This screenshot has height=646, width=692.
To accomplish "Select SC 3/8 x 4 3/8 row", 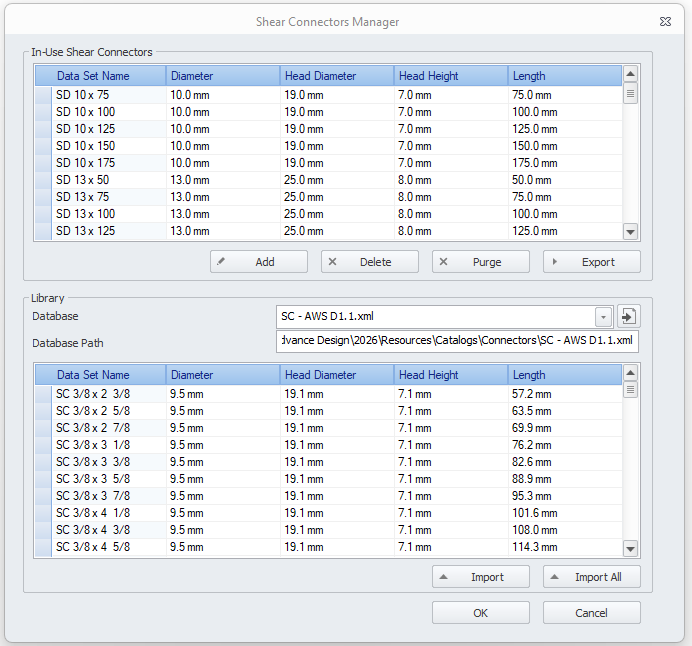I will pos(328,530).
